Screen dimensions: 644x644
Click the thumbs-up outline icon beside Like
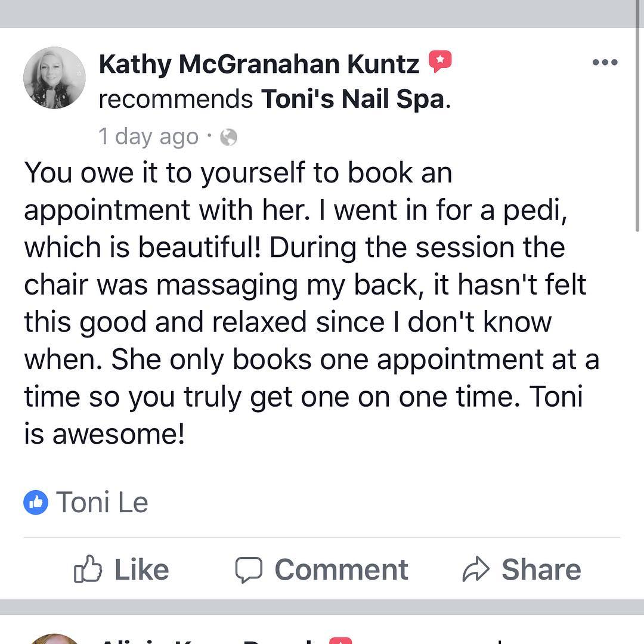(88, 569)
